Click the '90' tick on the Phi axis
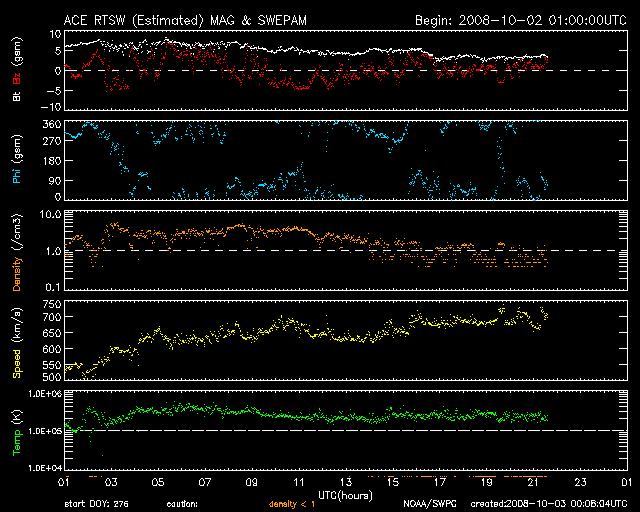Viewport: 640px width, 512px height. coord(55,180)
